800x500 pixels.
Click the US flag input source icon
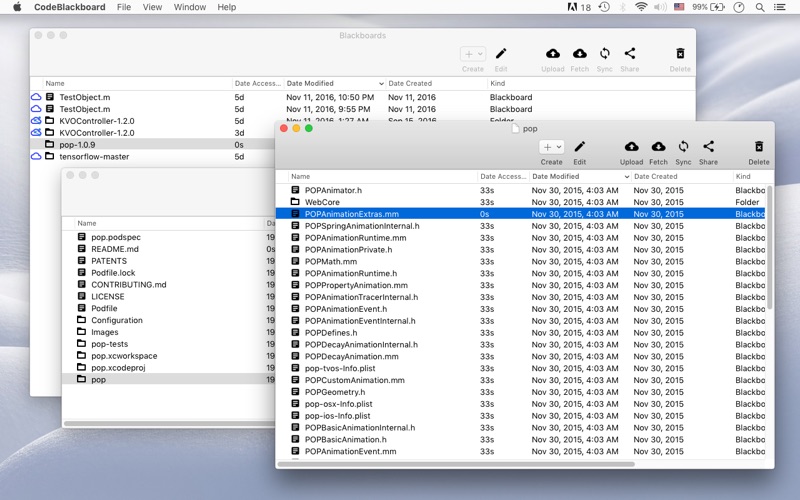(x=679, y=7)
